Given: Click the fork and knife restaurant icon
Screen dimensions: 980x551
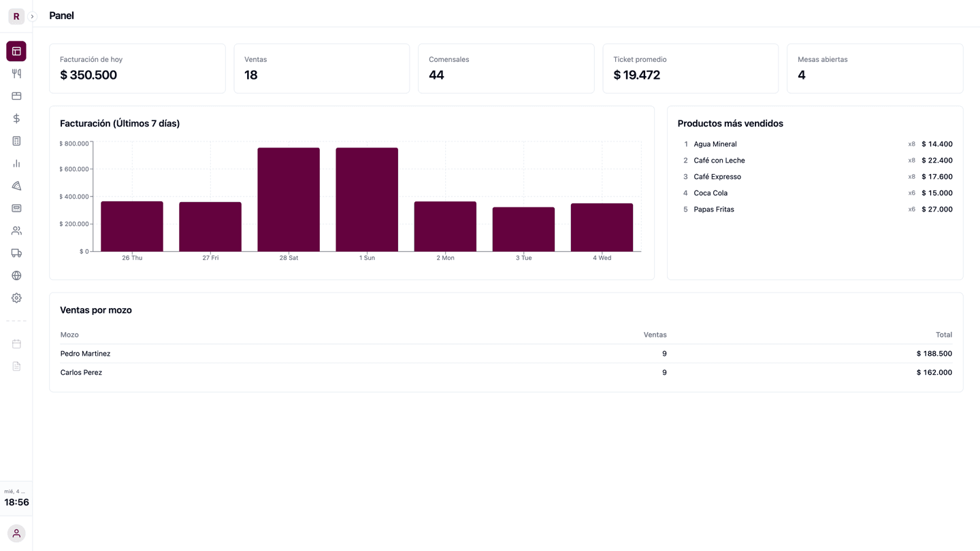Looking at the screenshot, I should pyautogui.click(x=16, y=73).
